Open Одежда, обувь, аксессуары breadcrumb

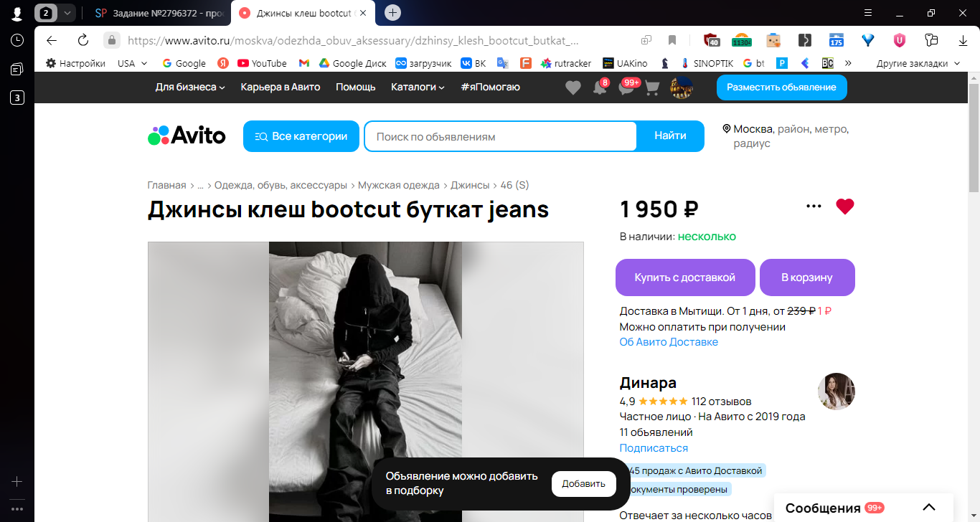(x=281, y=185)
